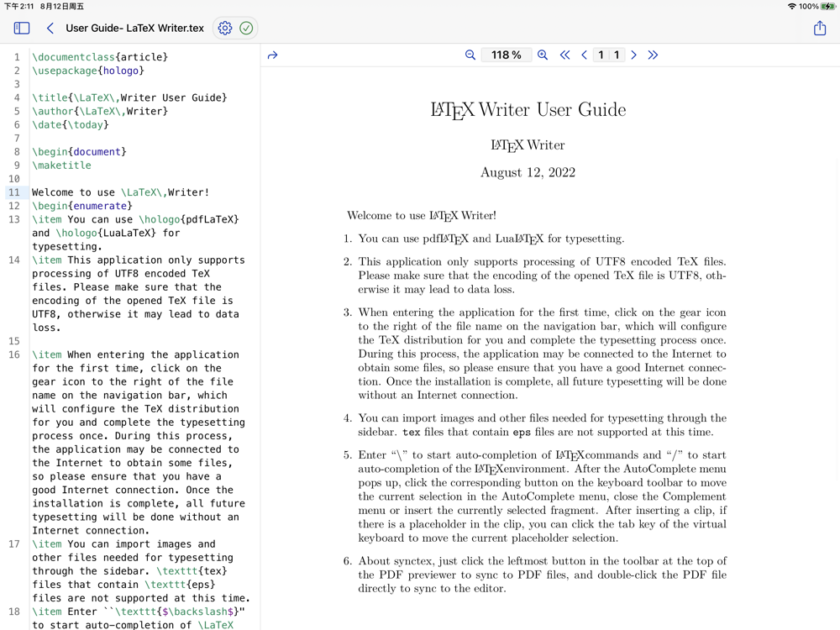This screenshot has height=630, width=840.
Task: Click the current page number field
Action: tap(601, 55)
